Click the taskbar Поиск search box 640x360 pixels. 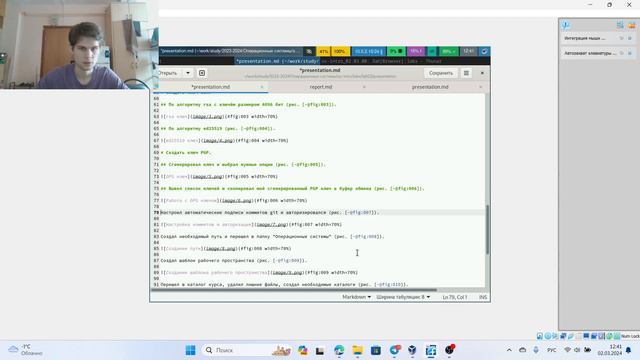[x=247, y=350]
